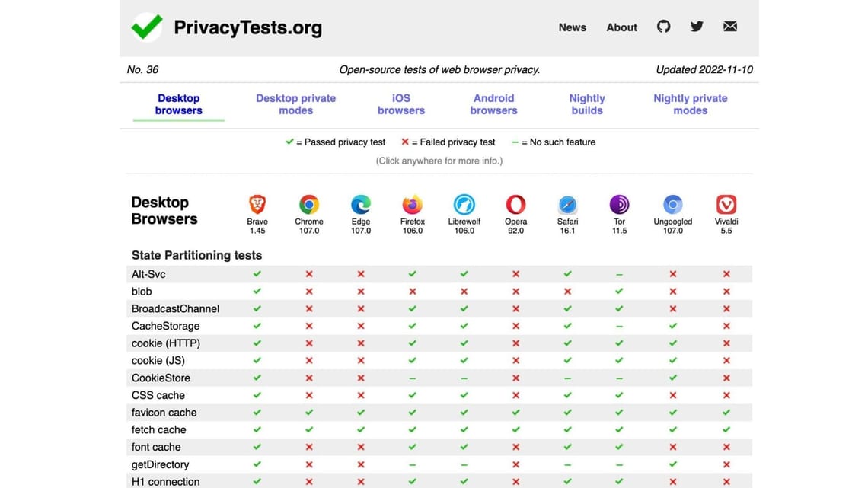Click the Tor browser icon
Image resolution: width=868 pixels, height=488 pixels.
tap(619, 204)
